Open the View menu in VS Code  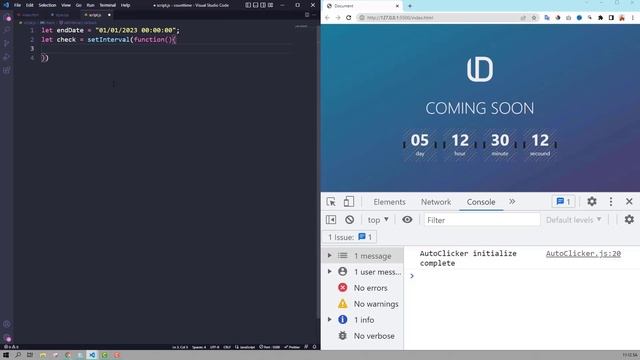tap(66, 5)
